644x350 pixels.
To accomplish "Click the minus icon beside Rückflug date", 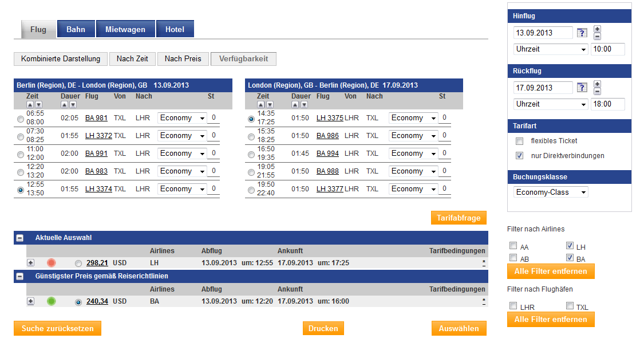I will (x=598, y=92).
